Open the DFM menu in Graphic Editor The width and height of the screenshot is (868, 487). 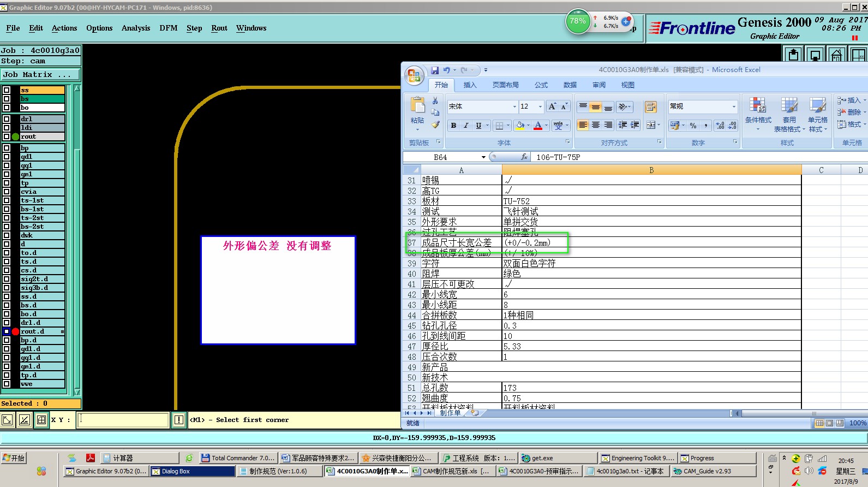(x=169, y=28)
